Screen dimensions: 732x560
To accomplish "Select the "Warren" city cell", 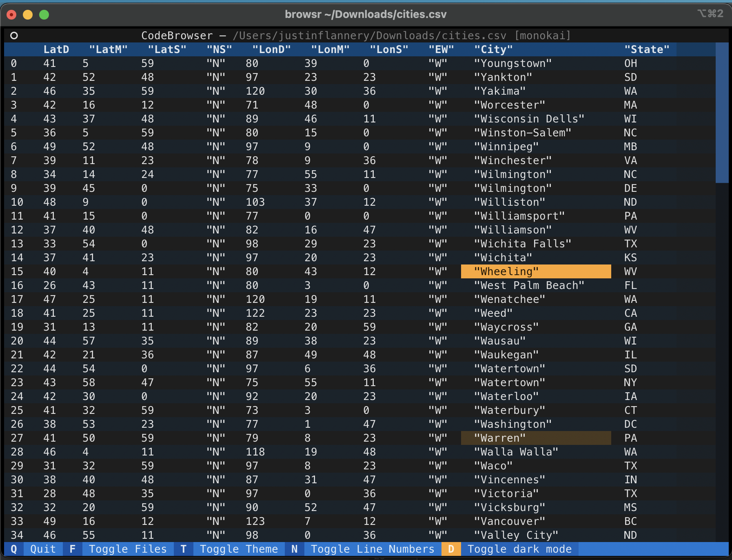I will pyautogui.click(x=536, y=438).
